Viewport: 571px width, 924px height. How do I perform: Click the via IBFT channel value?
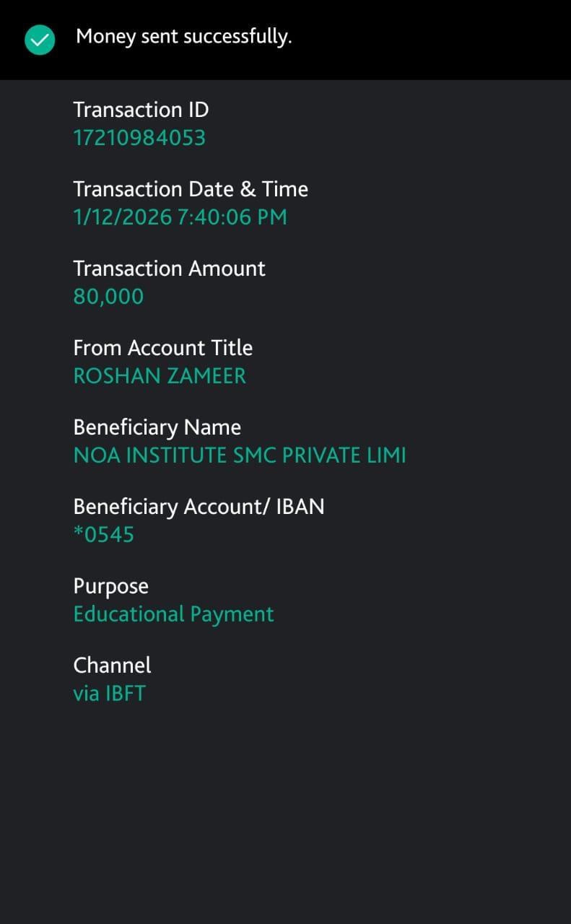109,694
